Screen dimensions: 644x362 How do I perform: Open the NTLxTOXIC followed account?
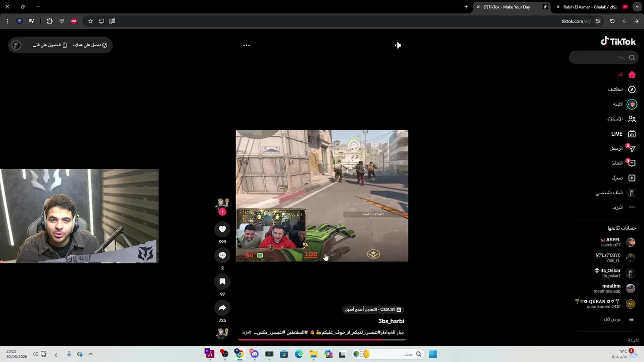pyautogui.click(x=615, y=258)
